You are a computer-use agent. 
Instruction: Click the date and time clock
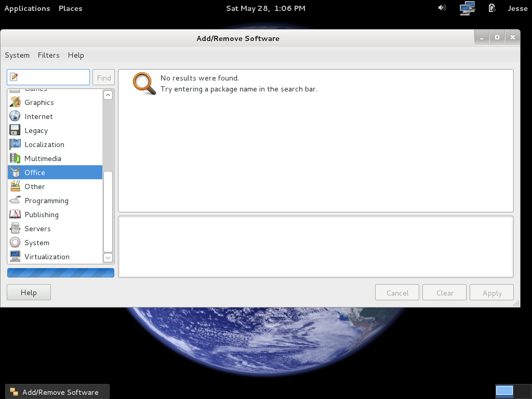click(x=265, y=8)
